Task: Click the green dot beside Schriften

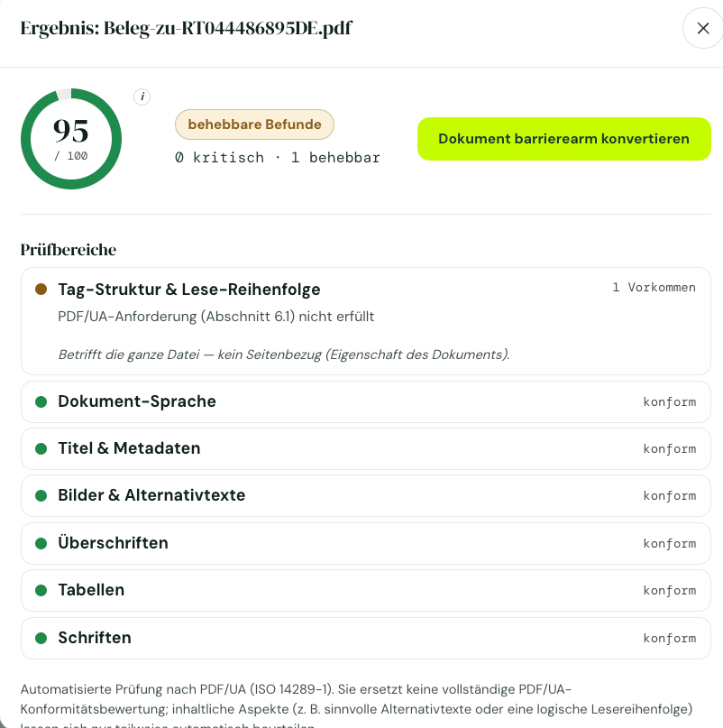Action: point(41,638)
